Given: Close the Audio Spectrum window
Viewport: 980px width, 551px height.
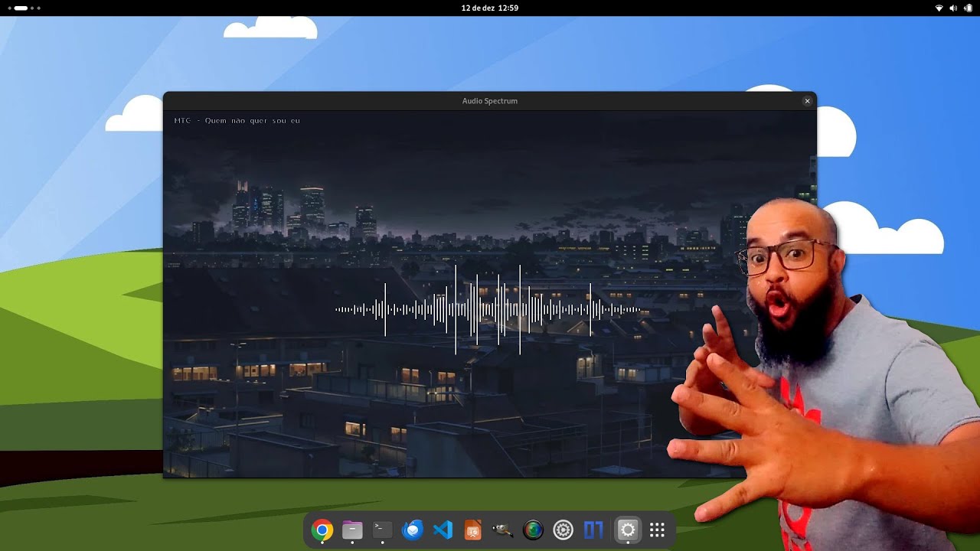Looking at the screenshot, I should (807, 101).
